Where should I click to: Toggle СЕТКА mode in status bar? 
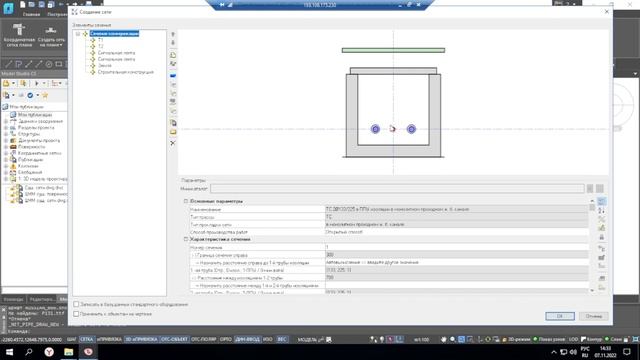pos(86,339)
